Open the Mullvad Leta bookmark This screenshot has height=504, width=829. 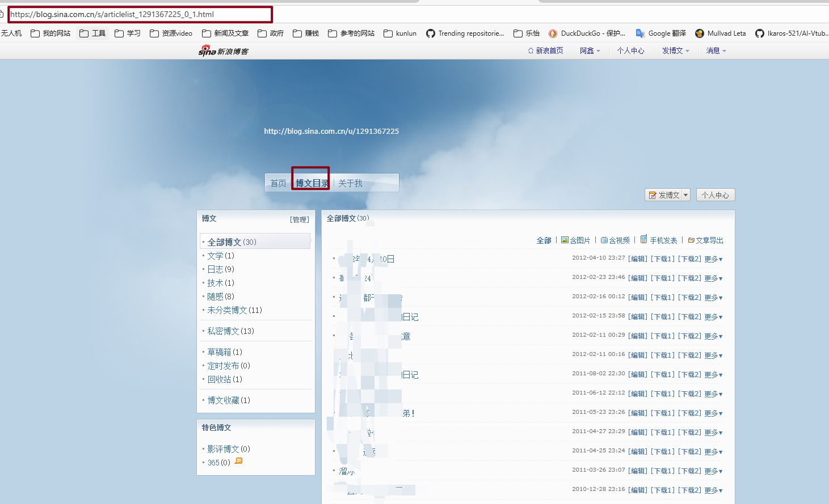[720, 33]
